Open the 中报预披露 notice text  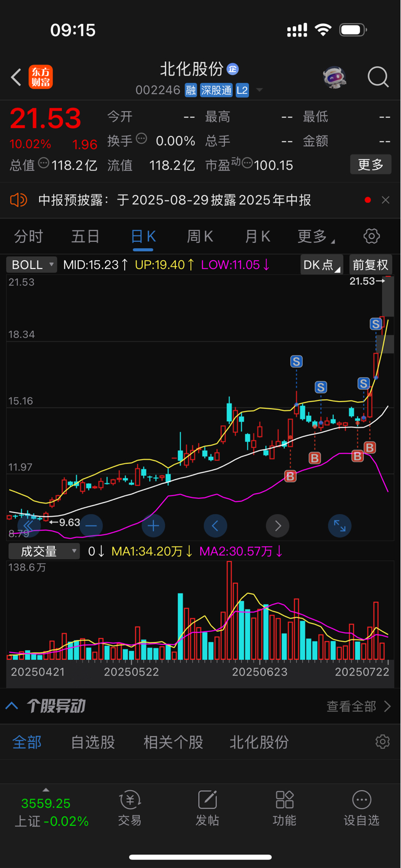(x=175, y=200)
